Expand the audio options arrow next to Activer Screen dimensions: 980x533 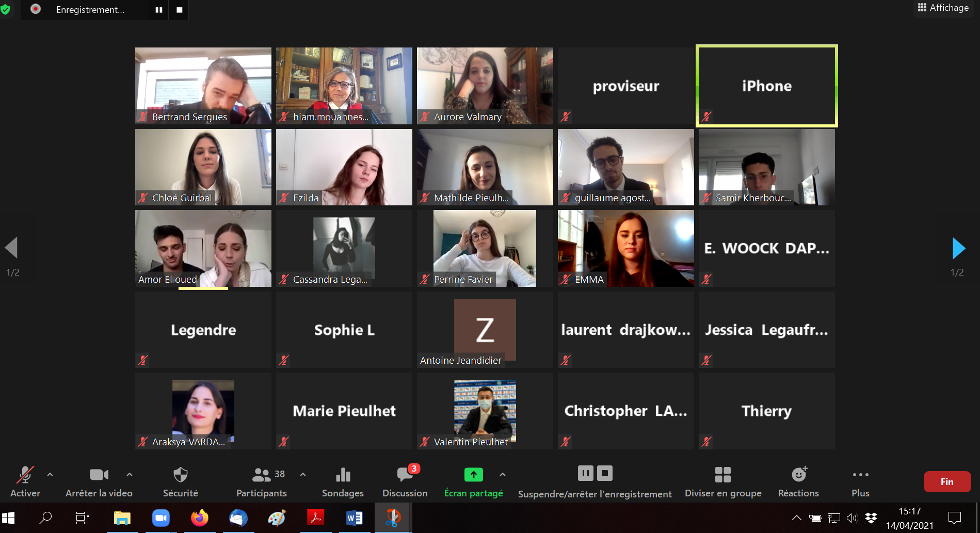point(50,474)
